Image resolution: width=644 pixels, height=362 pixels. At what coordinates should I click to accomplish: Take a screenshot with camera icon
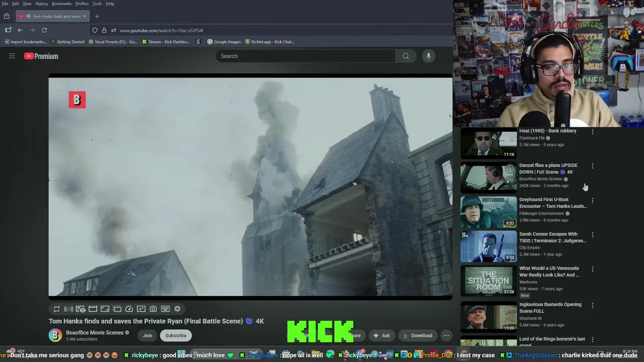153,309
